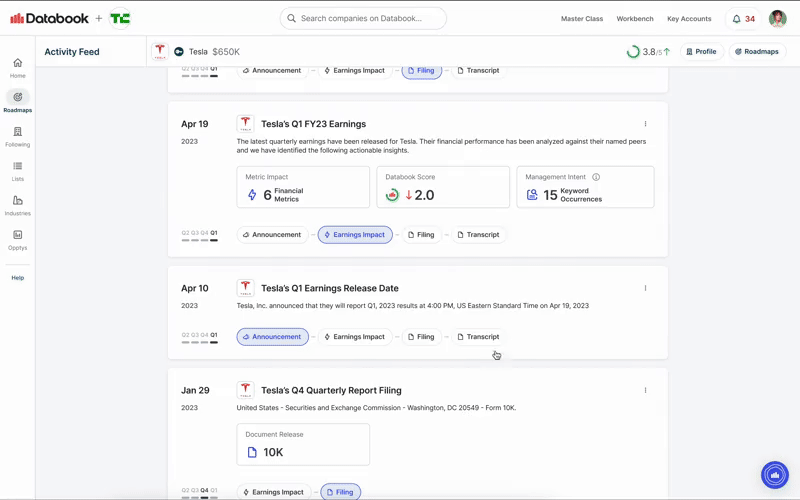Viewport: 800px width, 500px height.
Task: Click Tesla logo on Q1 Earnings Release Date card
Action: [245, 288]
